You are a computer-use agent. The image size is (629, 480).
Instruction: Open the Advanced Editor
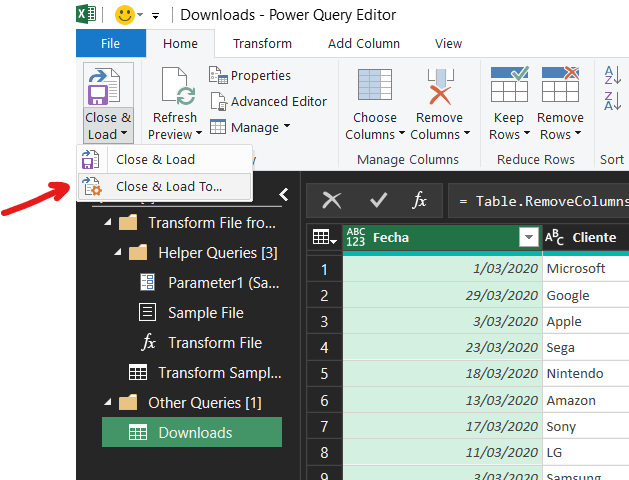click(268, 101)
